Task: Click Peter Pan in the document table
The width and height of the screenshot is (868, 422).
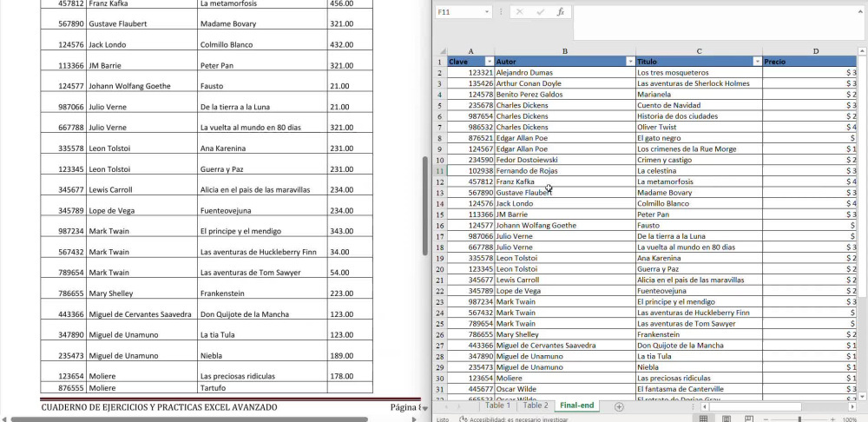Action: [216, 65]
